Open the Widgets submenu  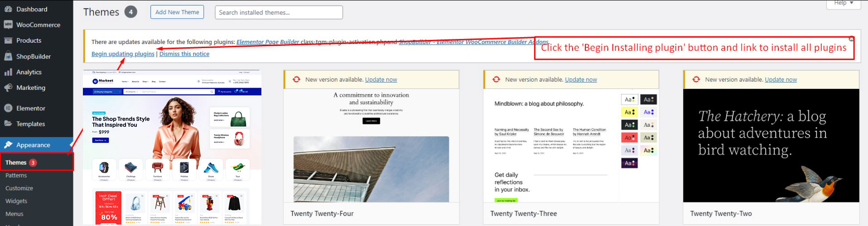pos(16,201)
